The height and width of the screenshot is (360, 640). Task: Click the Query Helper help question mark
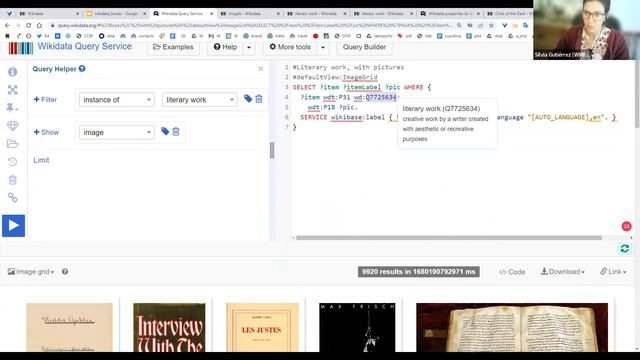tap(82, 69)
